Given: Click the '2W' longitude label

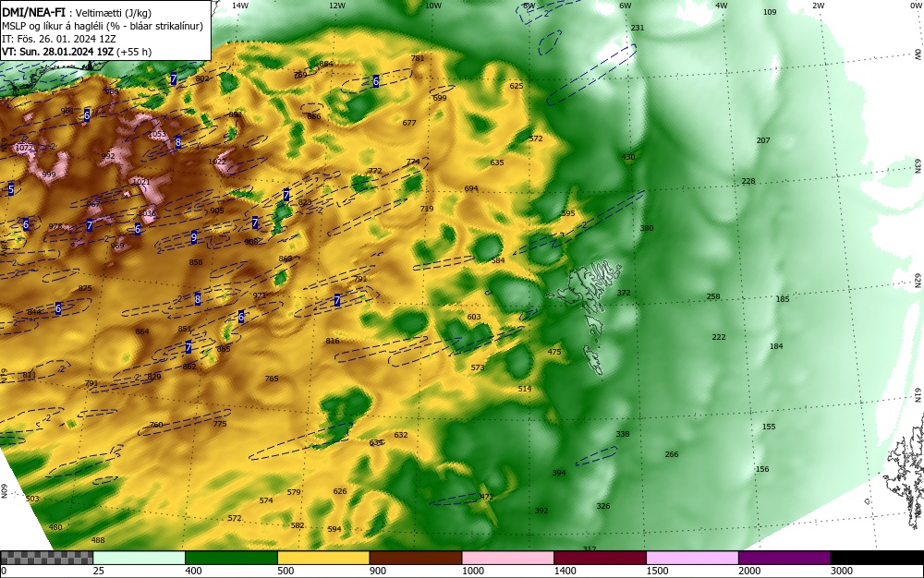Looking at the screenshot, I should [x=818, y=6].
